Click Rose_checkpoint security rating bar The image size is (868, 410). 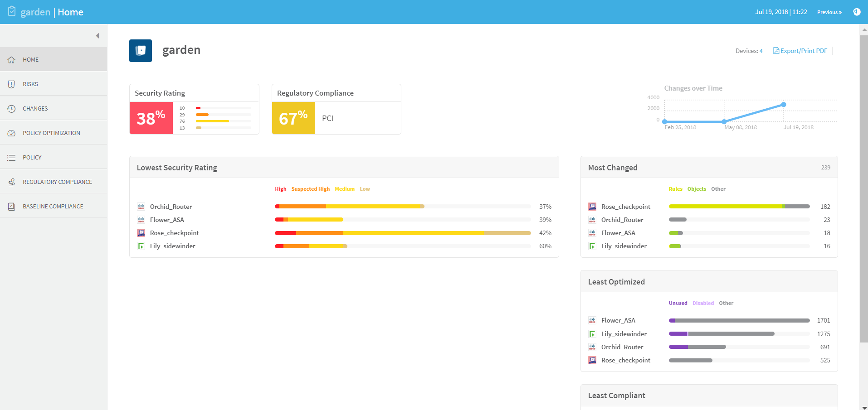(x=402, y=233)
